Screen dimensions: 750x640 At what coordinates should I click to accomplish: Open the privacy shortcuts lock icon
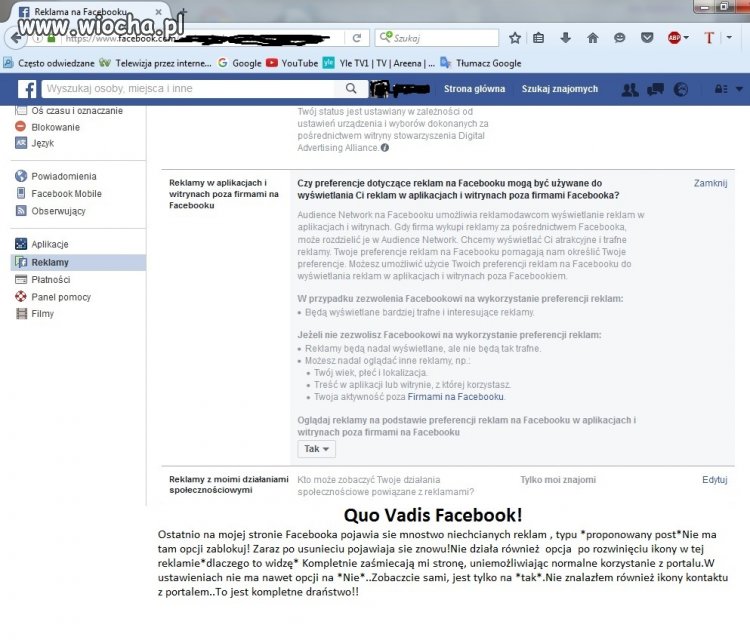(x=721, y=89)
